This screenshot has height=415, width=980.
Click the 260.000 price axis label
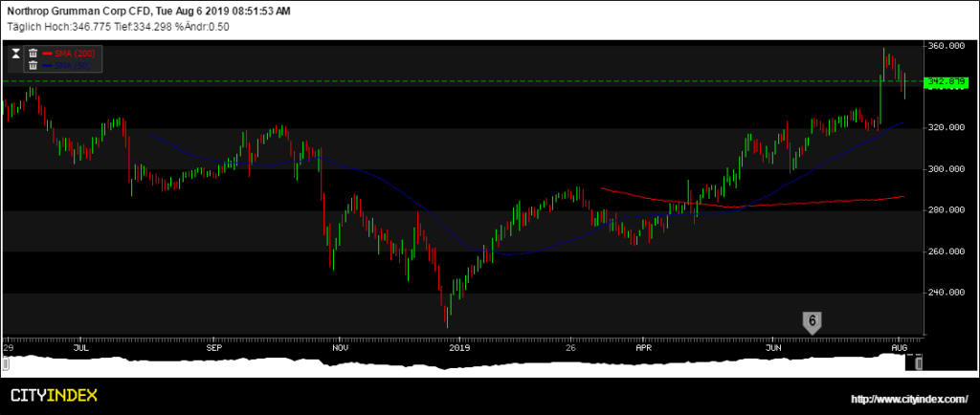point(947,251)
